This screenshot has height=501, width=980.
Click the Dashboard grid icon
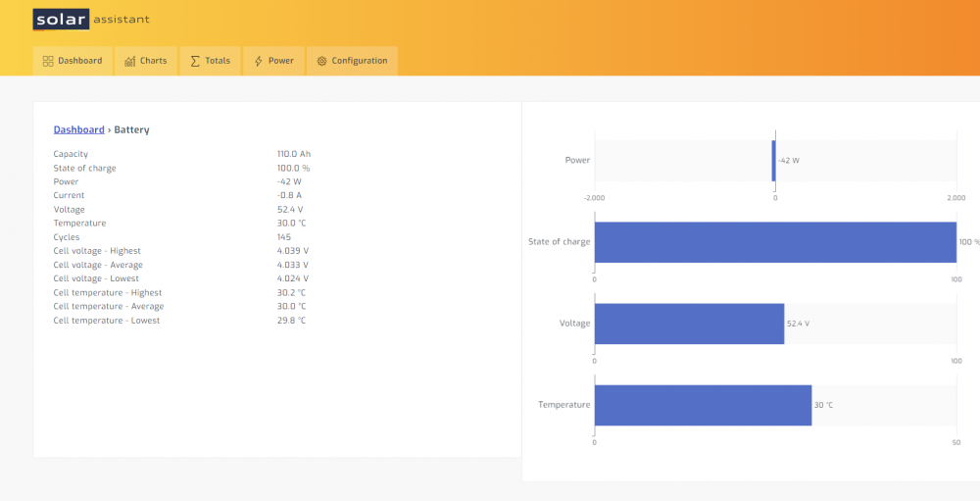click(x=47, y=62)
